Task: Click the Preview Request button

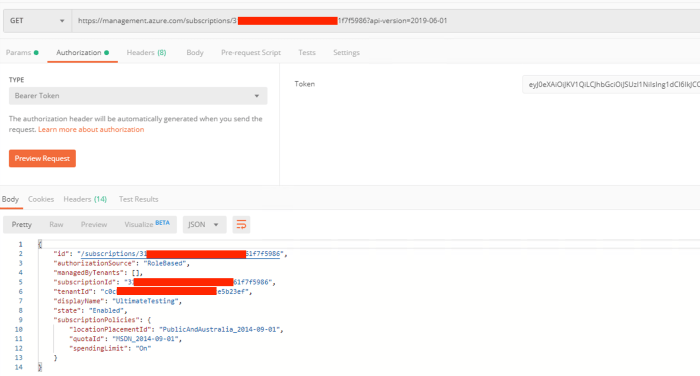Action: [42, 159]
